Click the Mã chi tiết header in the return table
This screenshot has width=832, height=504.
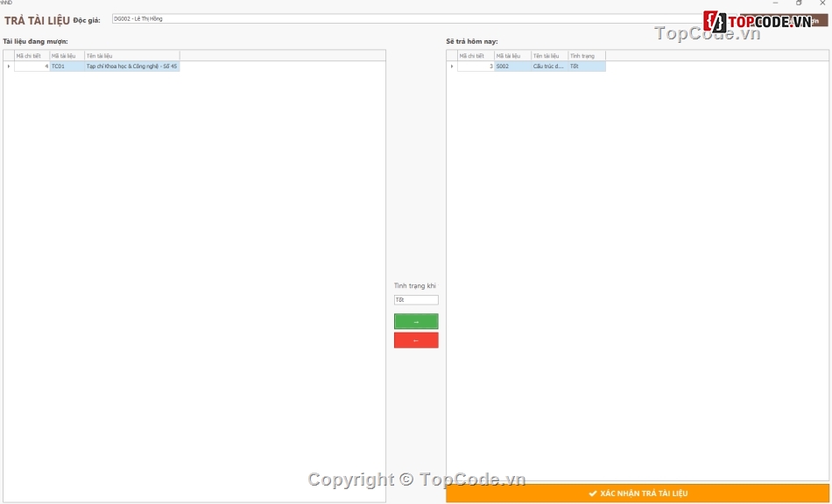pyautogui.click(x=476, y=56)
